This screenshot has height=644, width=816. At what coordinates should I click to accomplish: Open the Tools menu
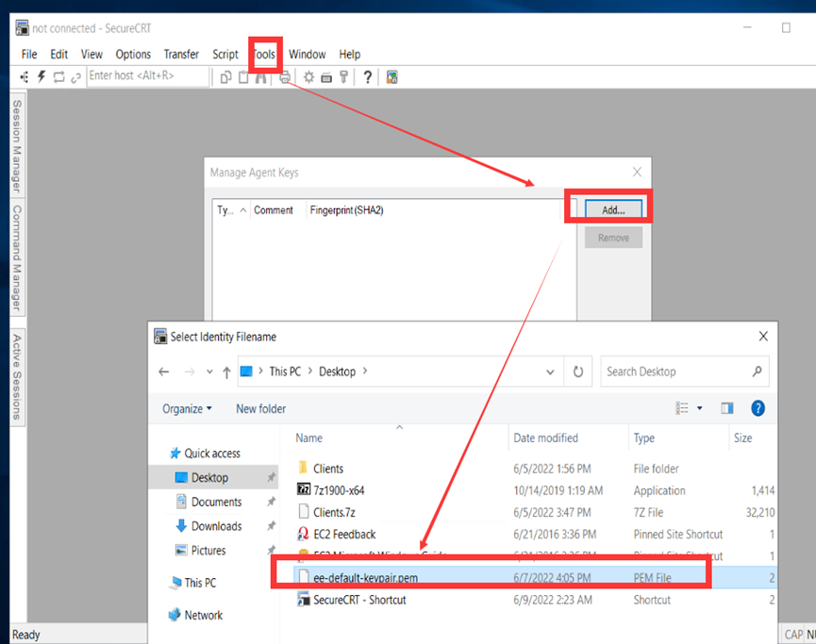click(264, 54)
